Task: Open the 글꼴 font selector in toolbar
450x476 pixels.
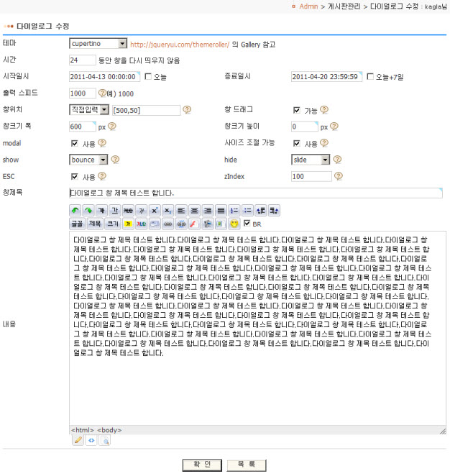Action: [x=76, y=224]
